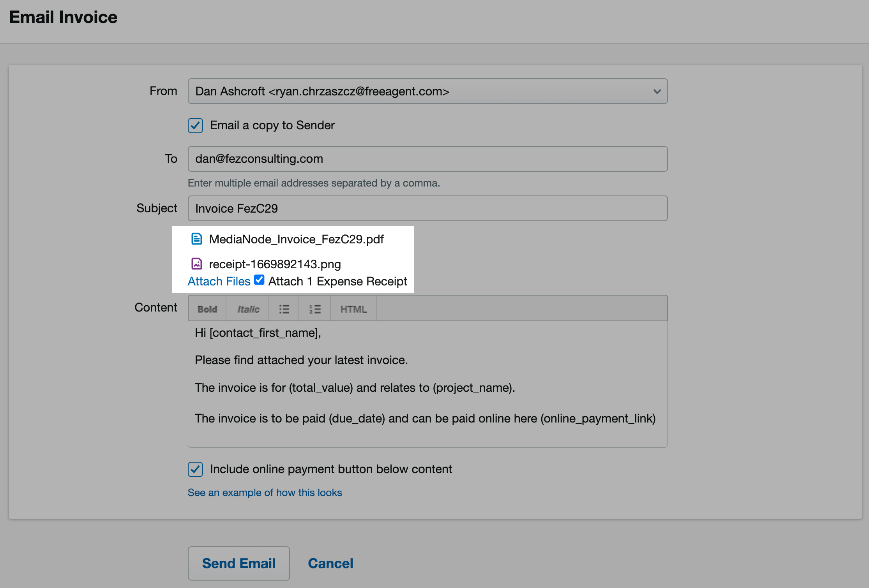Open the From sender dropdown
This screenshot has height=588, width=869.
click(x=427, y=91)
